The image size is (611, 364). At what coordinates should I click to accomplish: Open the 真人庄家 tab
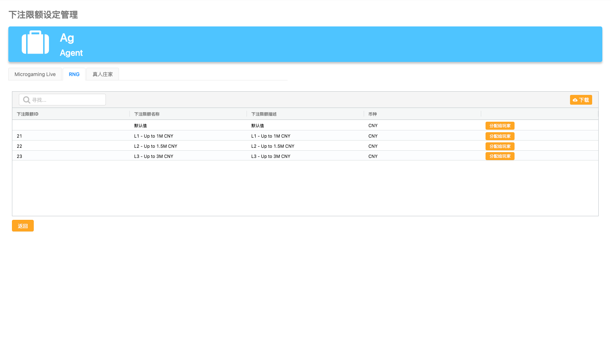[103, 74]
